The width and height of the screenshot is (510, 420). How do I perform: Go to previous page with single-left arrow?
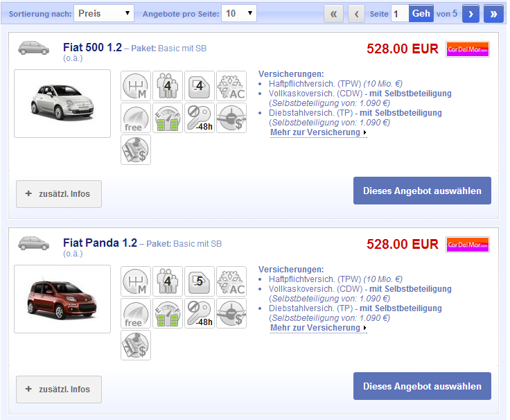click(356, 14)
